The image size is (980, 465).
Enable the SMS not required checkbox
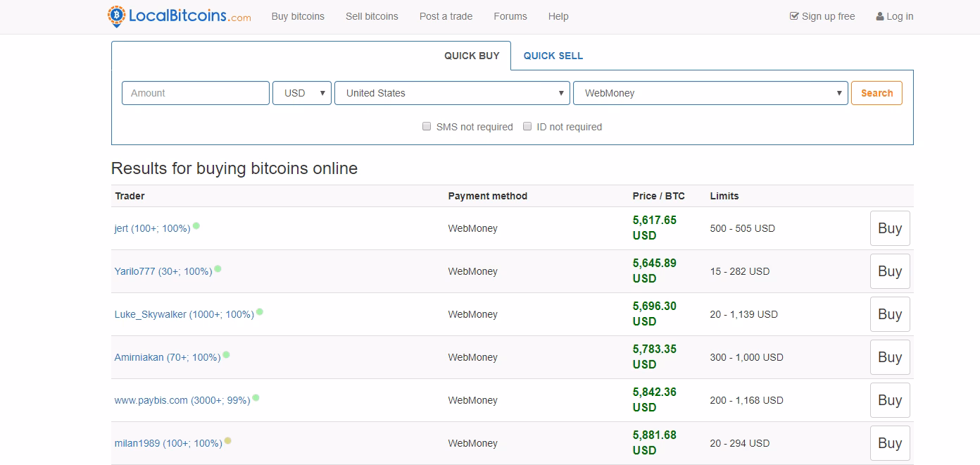(427, 126)
